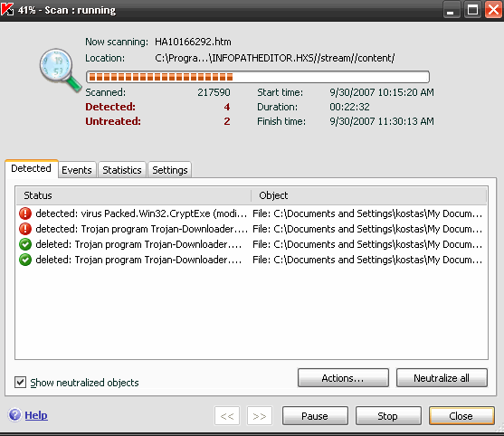Toggle Show neutralized objects checkbox
504x436 pixels.
(20, 383)
